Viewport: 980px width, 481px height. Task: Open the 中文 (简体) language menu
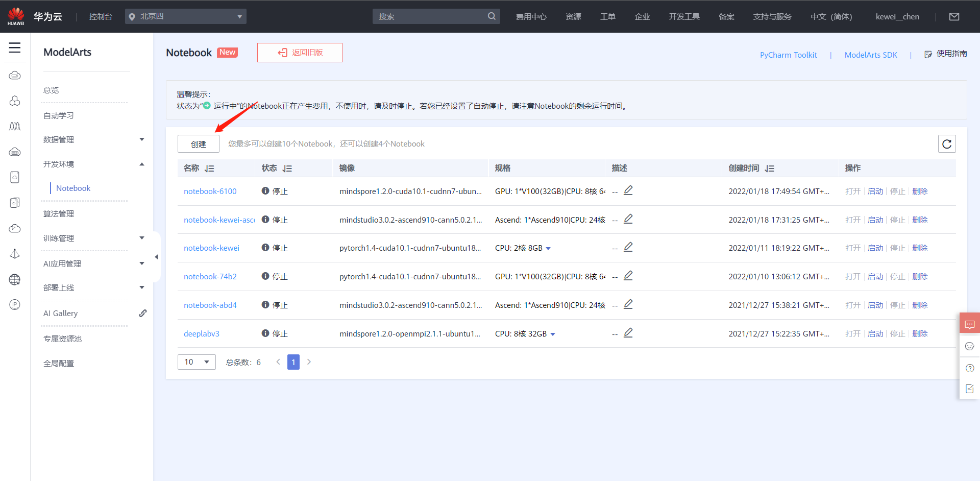(x=831, y=17)
